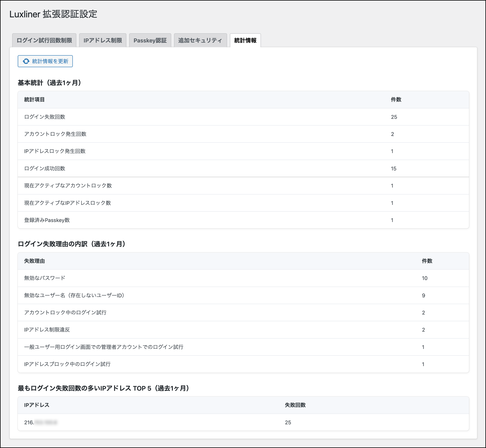
Task: Open the ログイン試行回数制限 tab
Action: point(44,40)
